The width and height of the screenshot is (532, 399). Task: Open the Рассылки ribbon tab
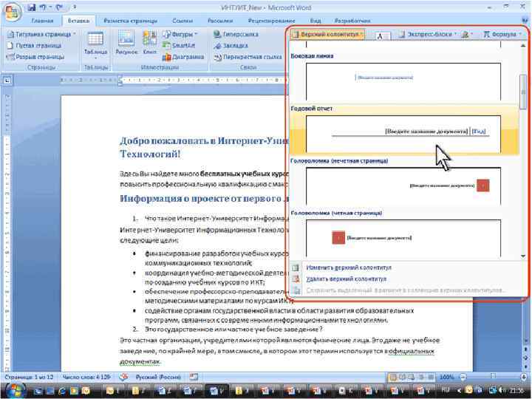coord(220,21)
